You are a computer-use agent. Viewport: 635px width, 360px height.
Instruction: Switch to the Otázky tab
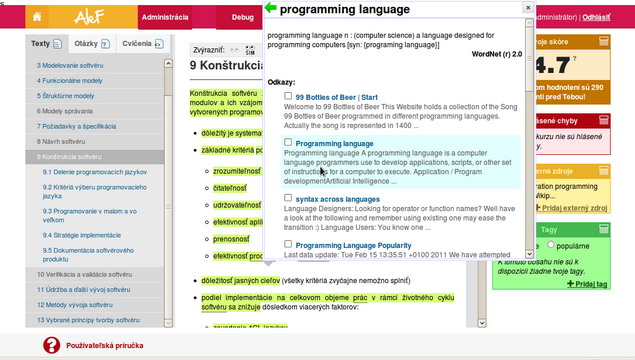coord(92,43)
